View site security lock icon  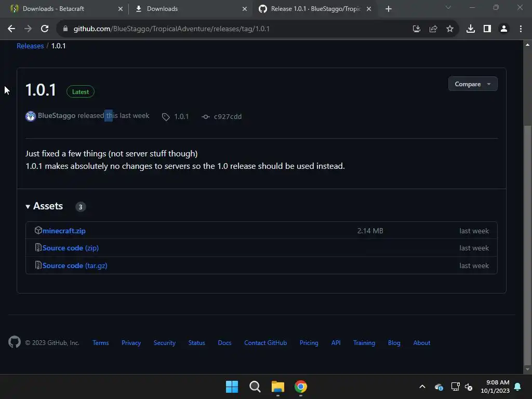coord(65,29)
